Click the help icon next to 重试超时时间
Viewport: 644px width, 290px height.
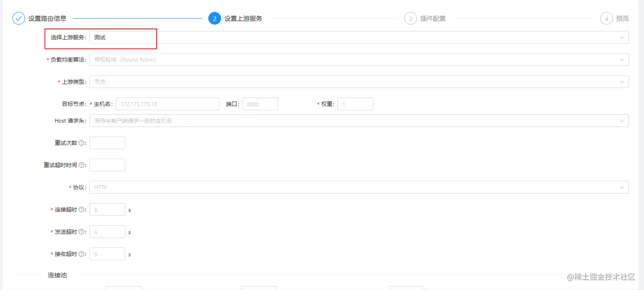[x=82, y=165]
